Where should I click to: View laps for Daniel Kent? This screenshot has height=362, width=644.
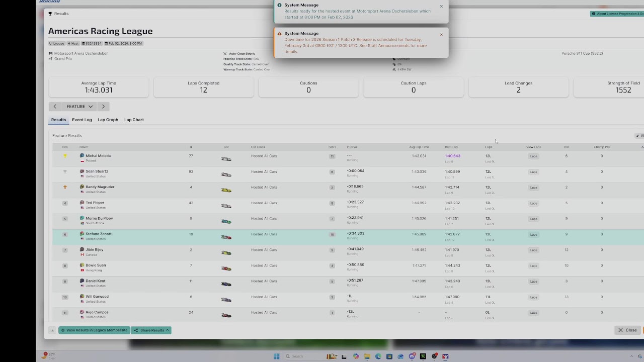pos(534,282)
